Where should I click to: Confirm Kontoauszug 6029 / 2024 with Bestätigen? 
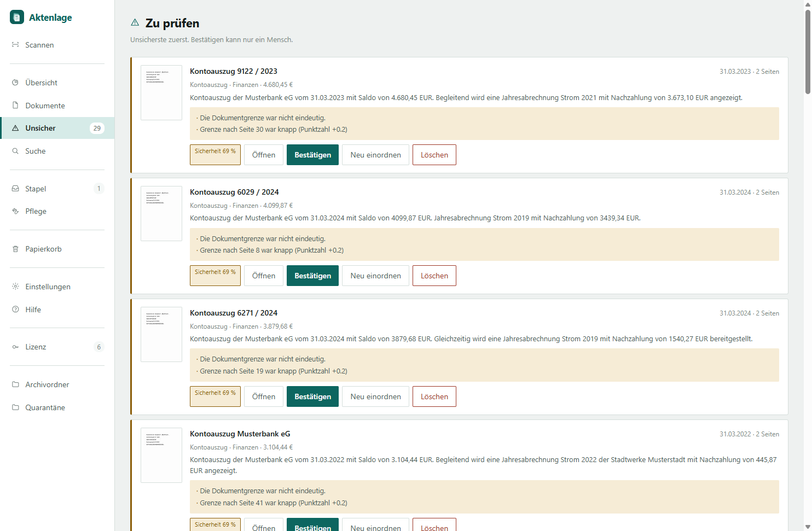point(312,276)
